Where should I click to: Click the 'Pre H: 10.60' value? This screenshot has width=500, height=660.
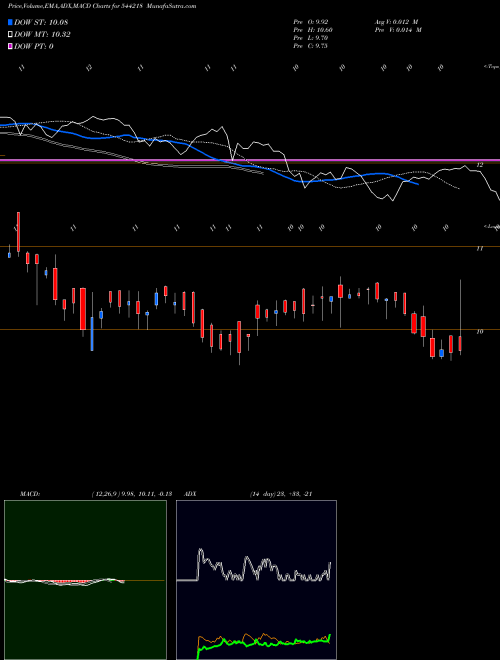(313, 30)
